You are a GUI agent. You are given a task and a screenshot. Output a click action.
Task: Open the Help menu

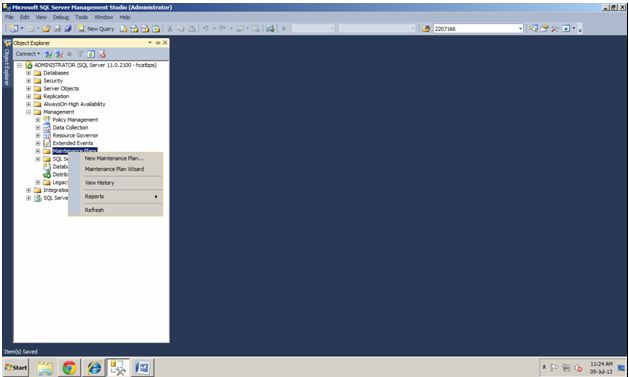[x=125, y=17]
